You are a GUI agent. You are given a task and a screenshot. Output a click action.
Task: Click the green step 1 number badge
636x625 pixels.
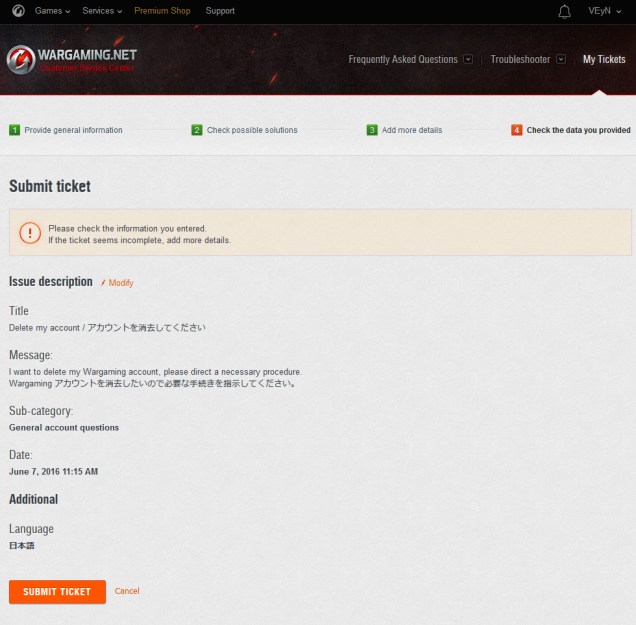pos(15,130)
